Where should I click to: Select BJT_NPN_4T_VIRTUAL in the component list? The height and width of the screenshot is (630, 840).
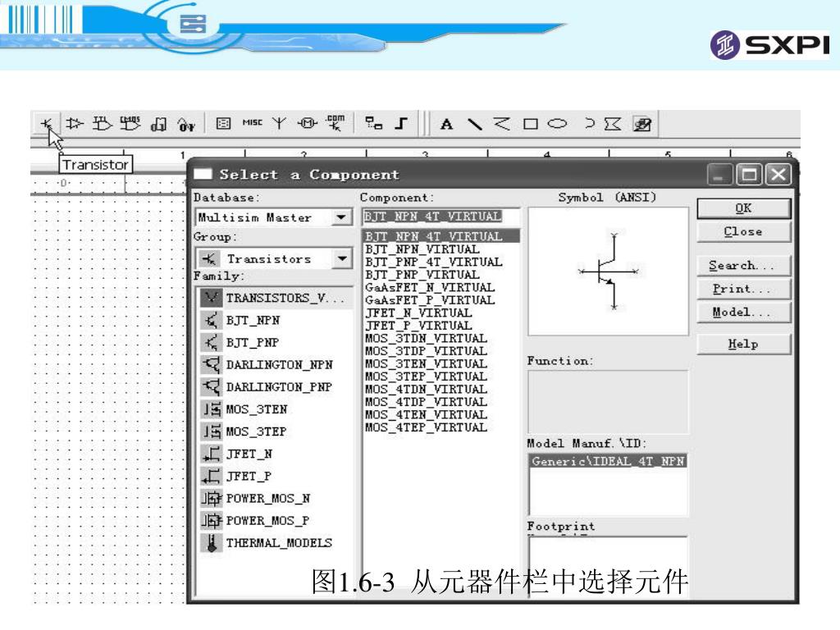pyautogui.click(x=441, y=236)
